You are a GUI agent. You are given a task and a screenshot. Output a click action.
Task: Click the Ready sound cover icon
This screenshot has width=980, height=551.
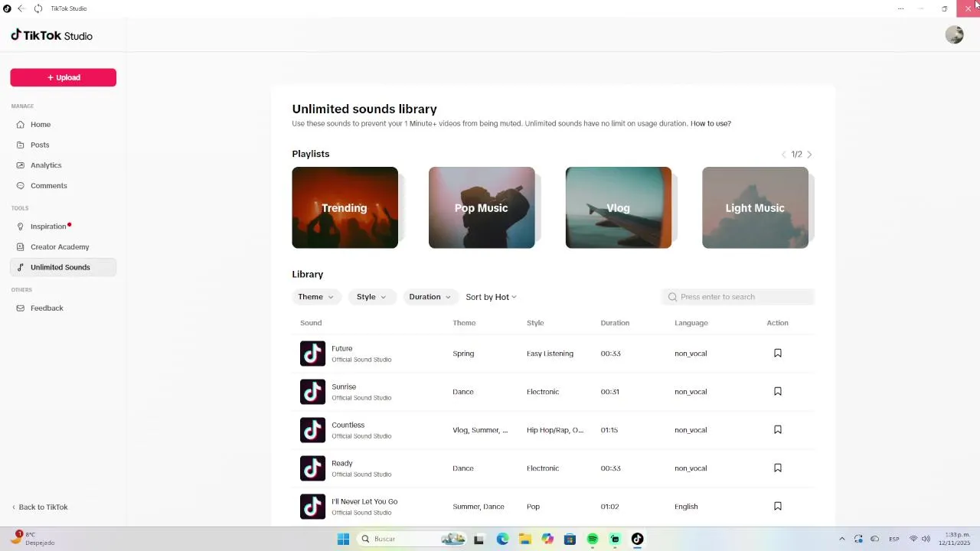[x=312, y=468]
